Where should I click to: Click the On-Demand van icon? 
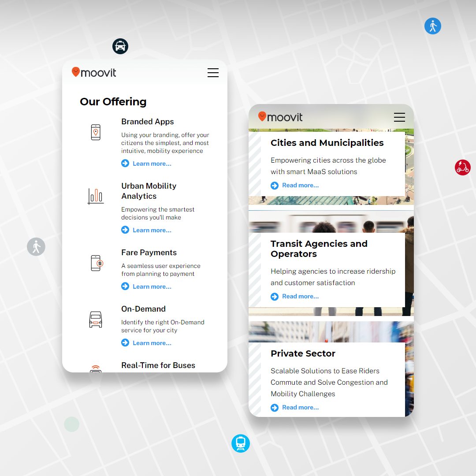click(96, 320)
